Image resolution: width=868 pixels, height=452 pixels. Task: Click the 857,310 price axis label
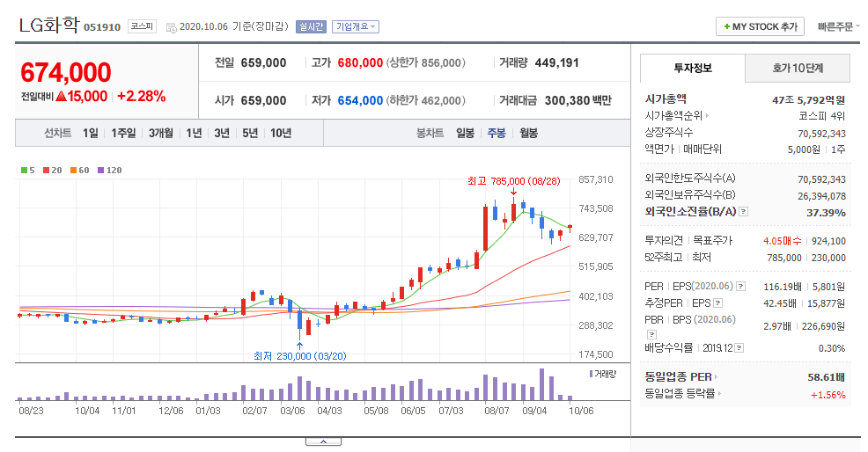click(x=596, y=179)
